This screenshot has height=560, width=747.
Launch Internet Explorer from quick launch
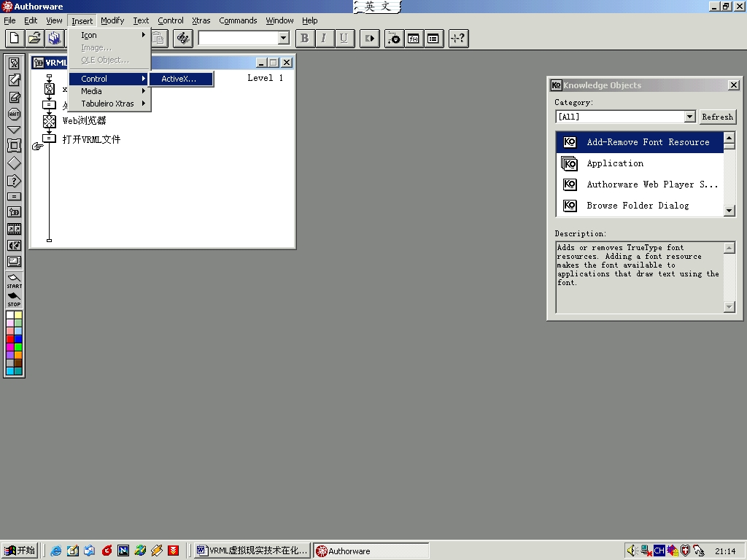click(x=56, y=551)
